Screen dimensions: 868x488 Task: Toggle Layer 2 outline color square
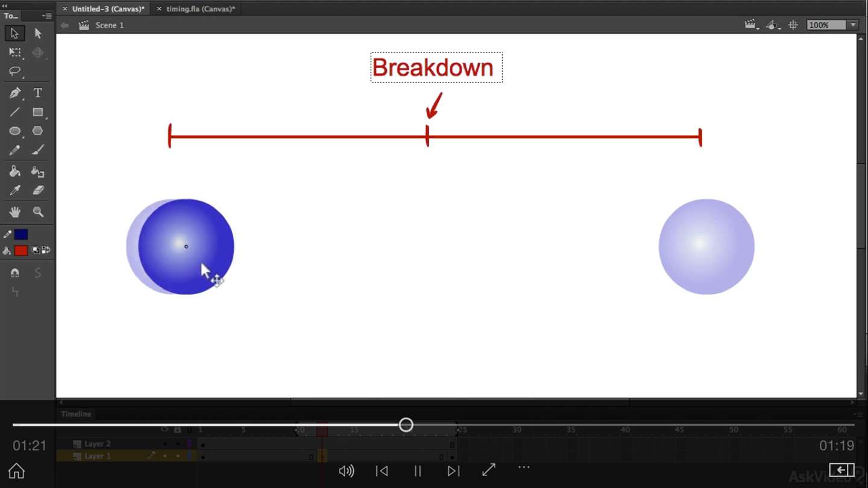pyautogui.click(x=190, y=444)
